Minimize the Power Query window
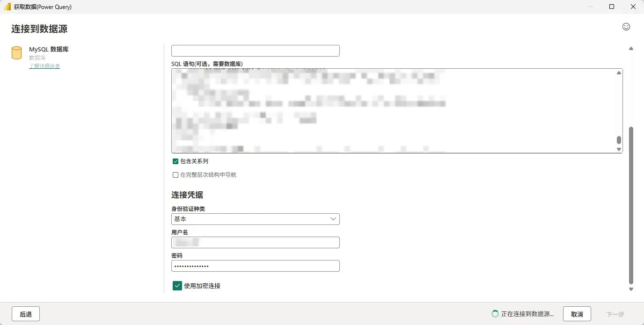644x325 pixels. click(591, 7)
